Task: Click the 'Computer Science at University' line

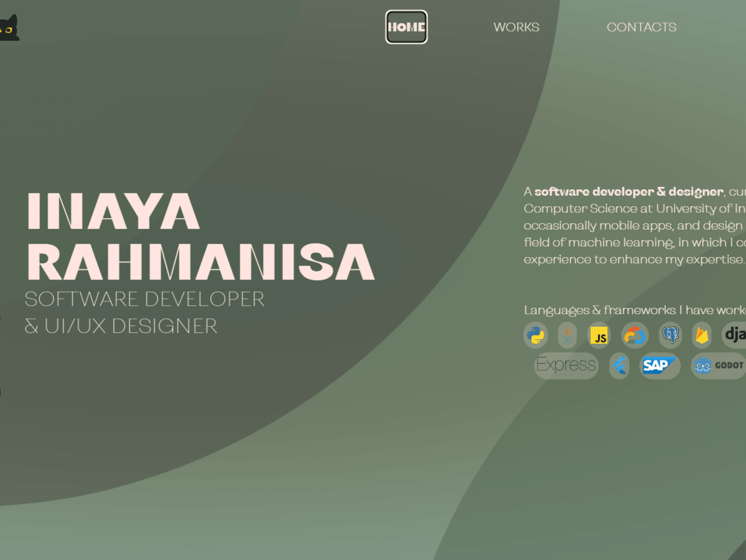Action: (635, 208)
